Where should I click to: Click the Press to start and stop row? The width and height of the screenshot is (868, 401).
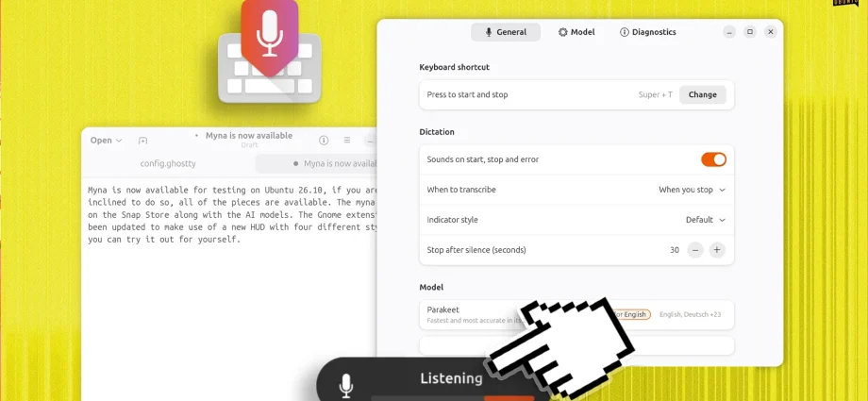pos(576,94)
